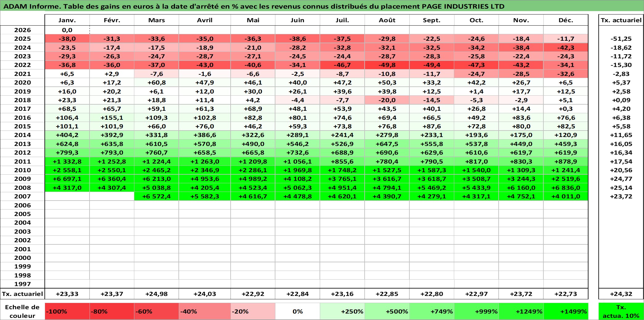The image size is (644, 320).
Task: Select the Août column header
Action: click(x=387, y=20)
